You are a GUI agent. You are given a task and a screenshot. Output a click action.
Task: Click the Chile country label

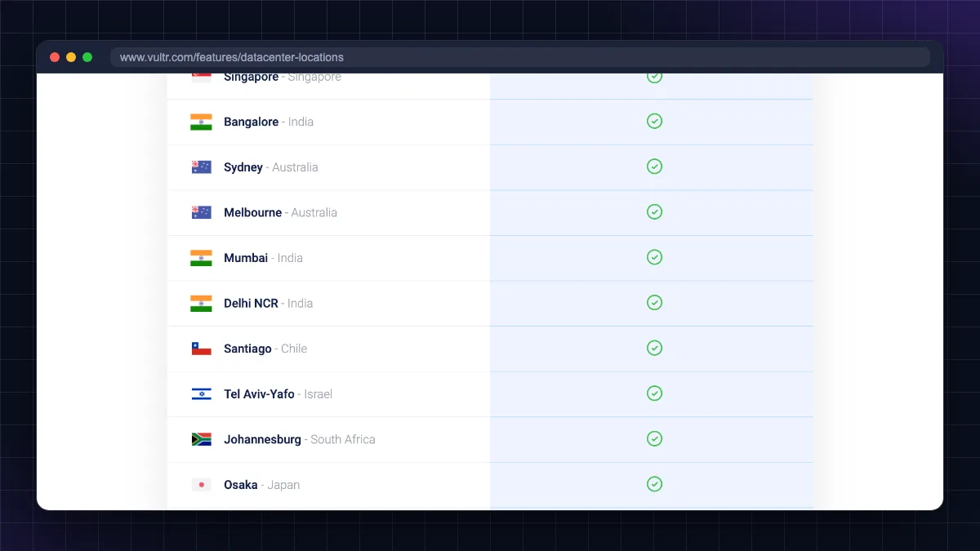294,349
